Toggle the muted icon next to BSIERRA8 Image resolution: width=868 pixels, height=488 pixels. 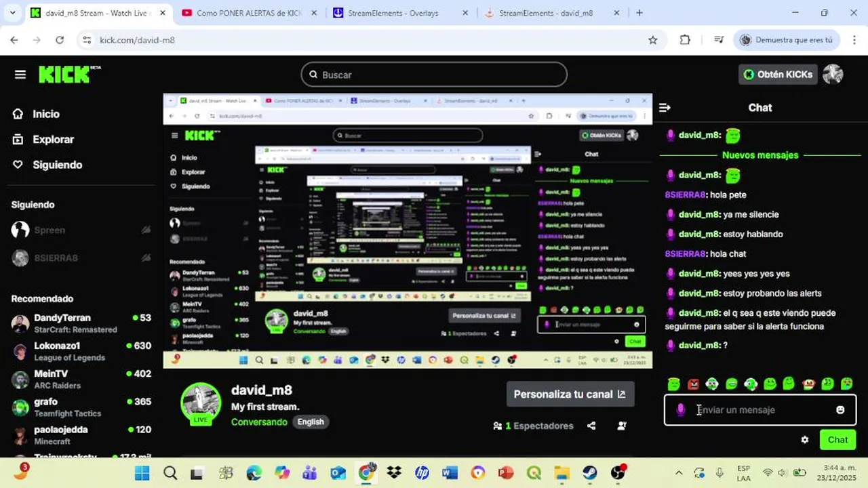pos(146,258)
